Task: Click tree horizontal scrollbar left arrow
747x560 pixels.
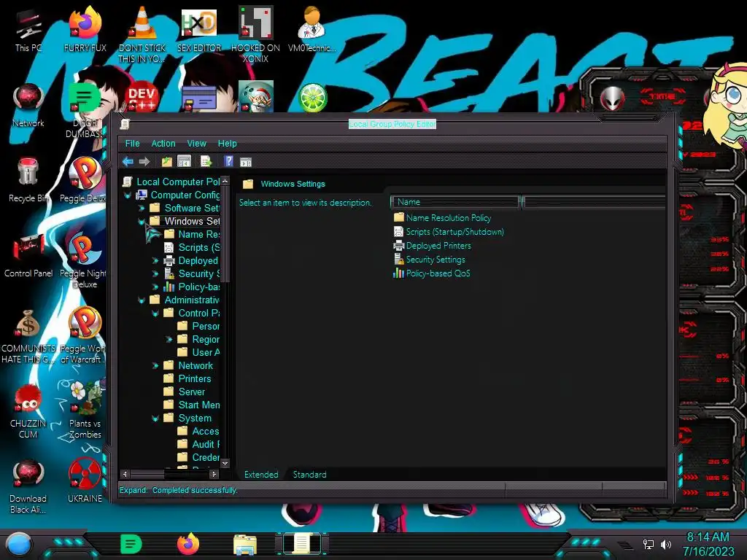Action: pos(125,474)
